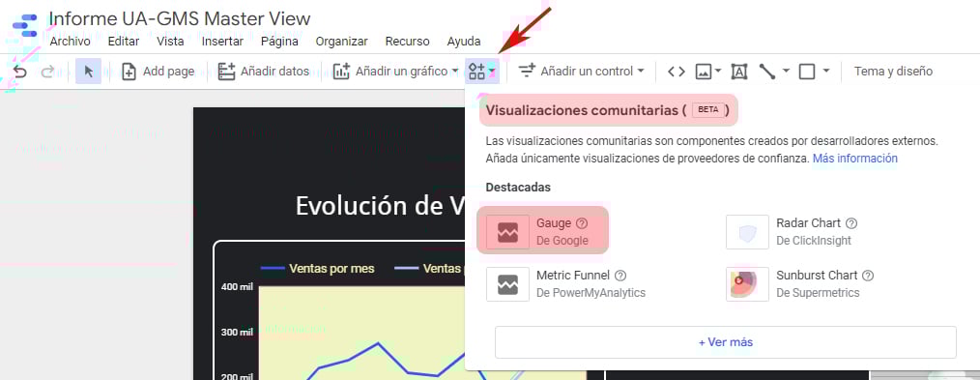Viewport: 980px width, 380px height.
Task: Click the De PowerMyAnalytics provider text
Action: [x=591, y=293]
